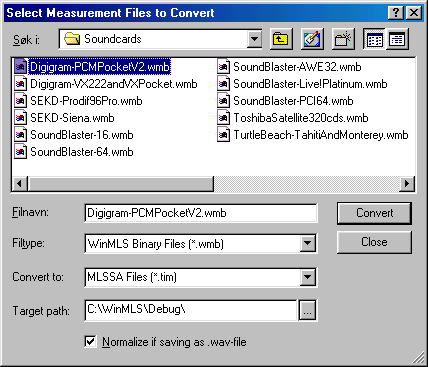This screenshot has width=428, height=367.
Task: Switch to list view
Action: (x=374, y=39)
